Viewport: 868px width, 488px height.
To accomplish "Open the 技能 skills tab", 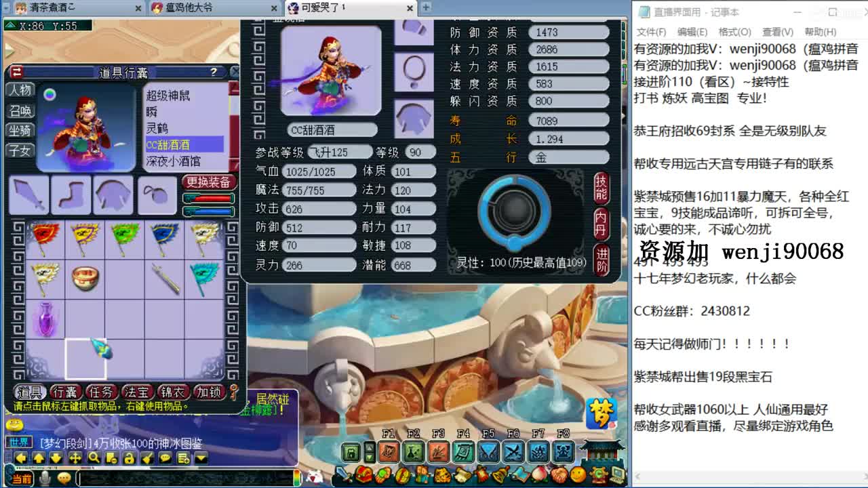I will tap(601, 188).
